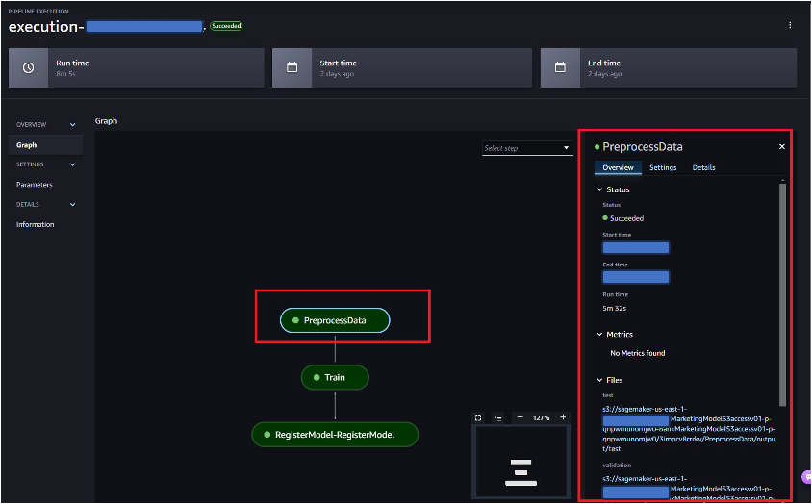Collapse the OVERVIEW sidebar section

pos(72,125)
